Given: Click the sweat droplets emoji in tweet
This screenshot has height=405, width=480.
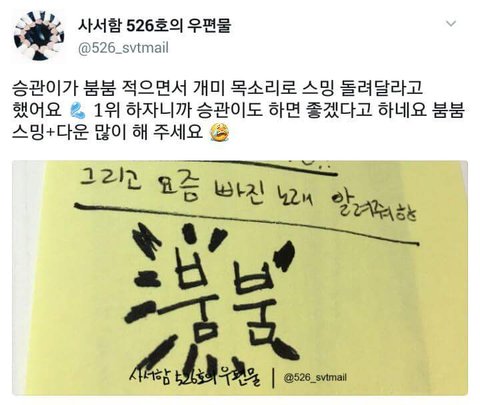Looking at the screenshot, I should pyautogui.click(x=78, y=111).
